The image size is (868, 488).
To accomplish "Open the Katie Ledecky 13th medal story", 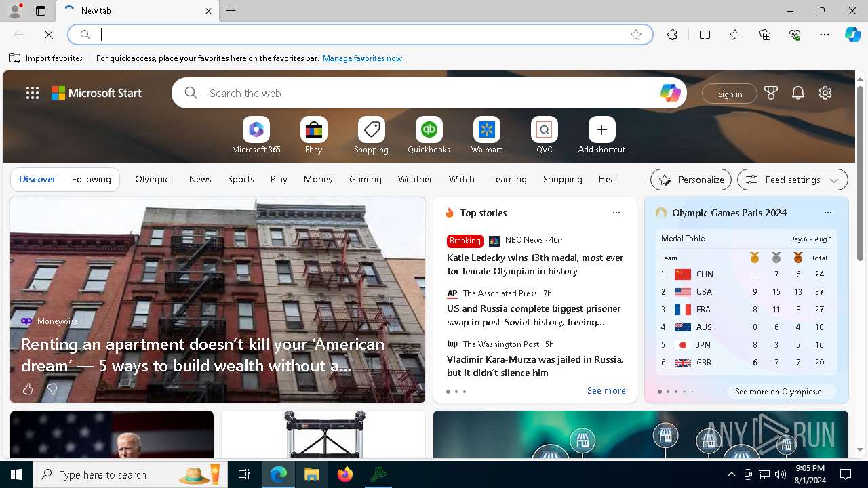I will (x=535, y=264).
